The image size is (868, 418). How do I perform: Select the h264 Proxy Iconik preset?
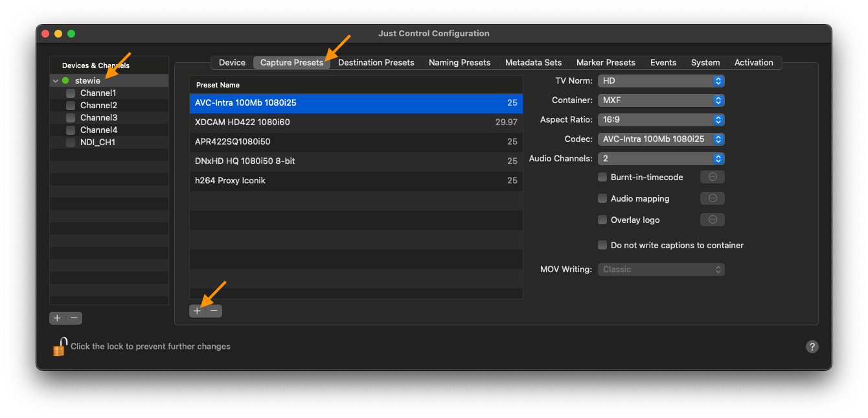pos(356,181)
